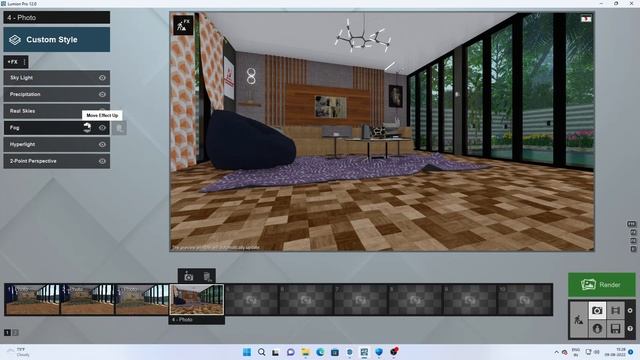Store camera for photo slot 4
This screenshot has width=640, height=360.
click(x=189, y=276)
